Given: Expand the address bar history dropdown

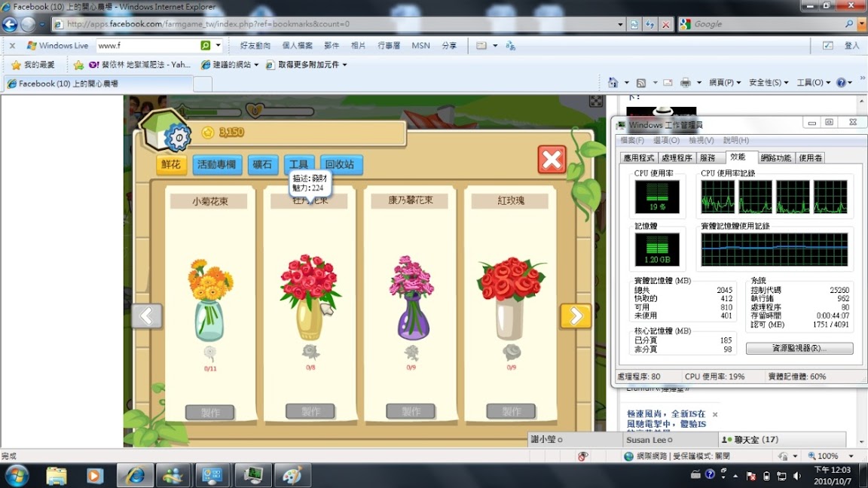Looking at the screenshot, I should [620, 24].
